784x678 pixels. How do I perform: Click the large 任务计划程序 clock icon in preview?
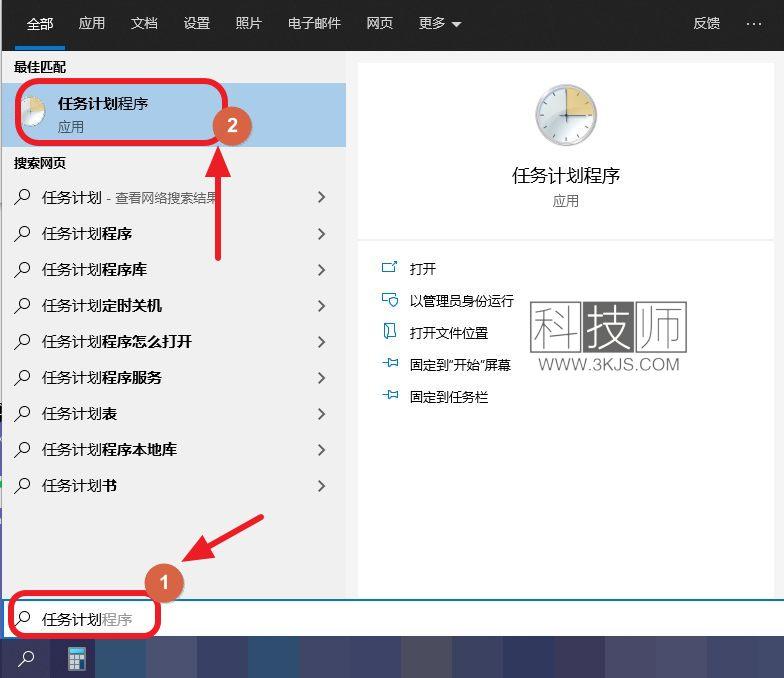[x=566, y=115]
